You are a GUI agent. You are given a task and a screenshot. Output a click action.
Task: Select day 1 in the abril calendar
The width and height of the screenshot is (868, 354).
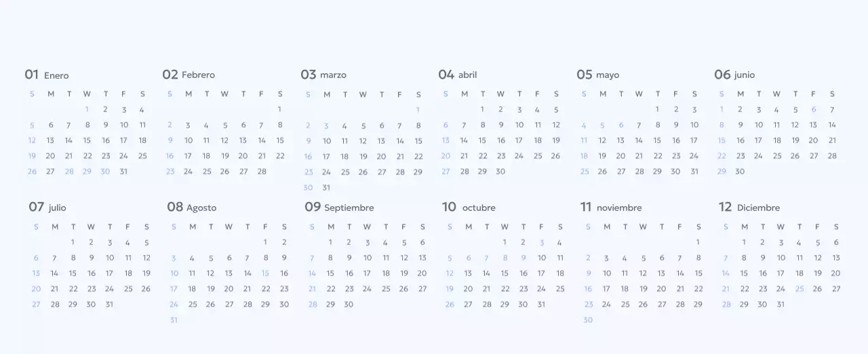[x=482, y=109]
